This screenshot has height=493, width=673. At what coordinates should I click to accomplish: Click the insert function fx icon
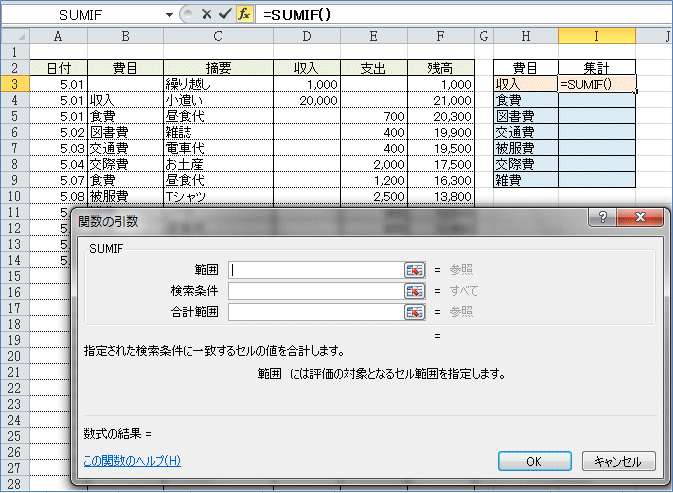pos(244,15)
